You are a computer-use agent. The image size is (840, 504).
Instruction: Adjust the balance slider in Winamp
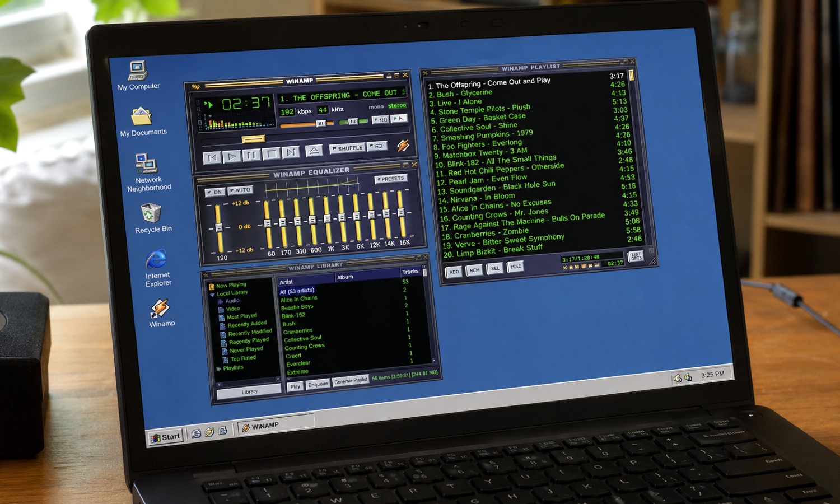tap(353, 122)
